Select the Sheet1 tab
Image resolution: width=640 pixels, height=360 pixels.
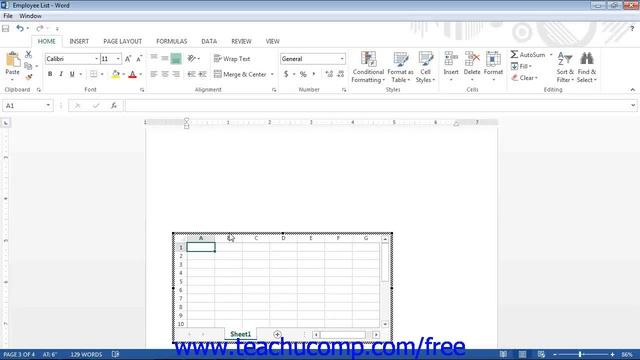pyautogui.click(x=240, y=334)
